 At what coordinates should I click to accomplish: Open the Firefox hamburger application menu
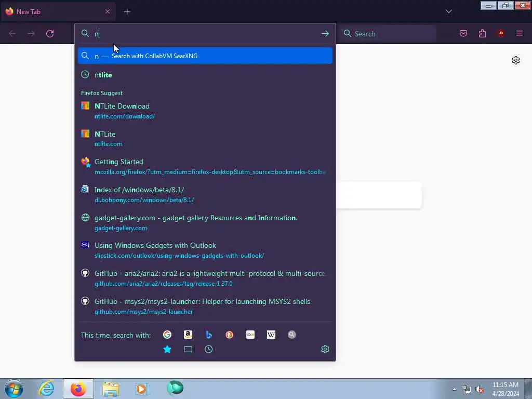point(520,33)
